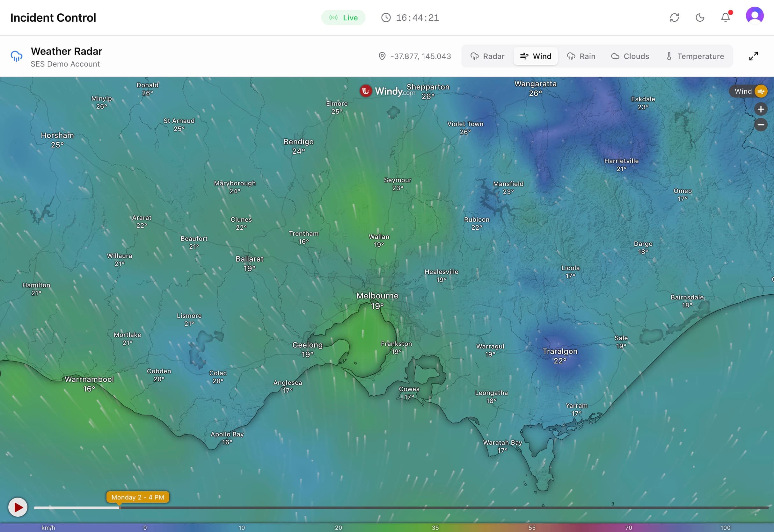
Task: Click the Weather Radar rain cloud icon
Action: coord(16,56)
